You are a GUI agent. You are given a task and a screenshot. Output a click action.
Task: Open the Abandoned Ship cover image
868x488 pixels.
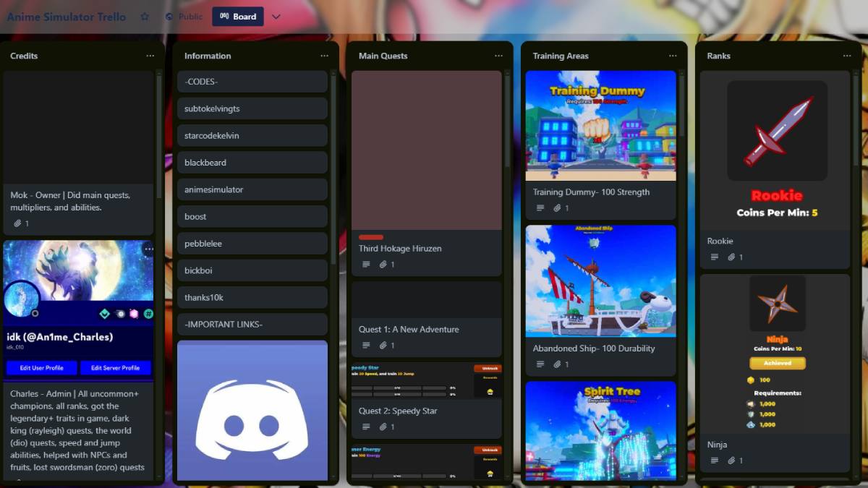click(x=601, y=281)
